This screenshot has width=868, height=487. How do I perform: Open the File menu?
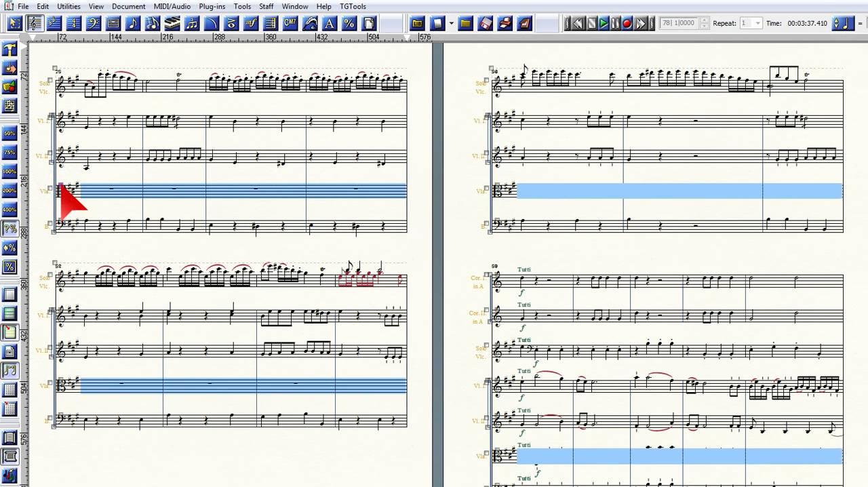coord(23,6)
